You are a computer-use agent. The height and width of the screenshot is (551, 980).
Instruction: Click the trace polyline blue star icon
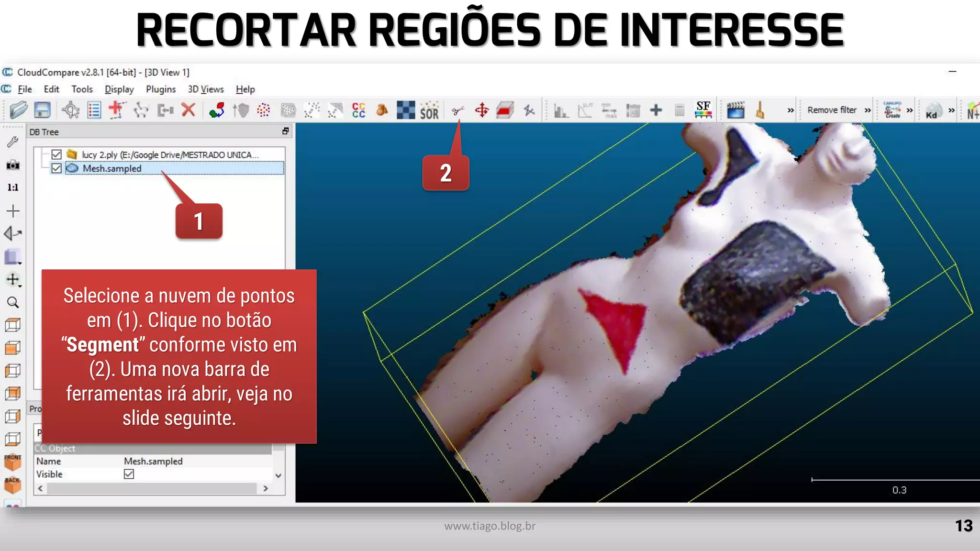(529, 110)
